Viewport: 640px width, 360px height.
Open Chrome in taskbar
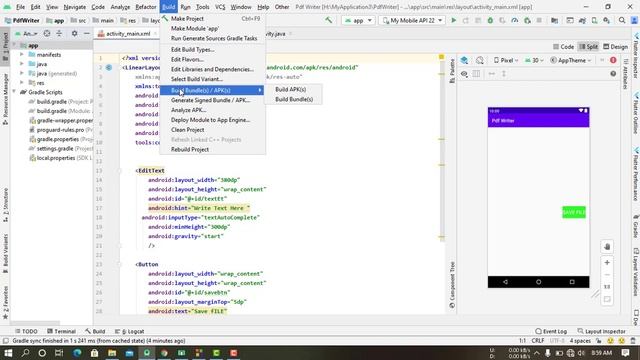(164, 353)
